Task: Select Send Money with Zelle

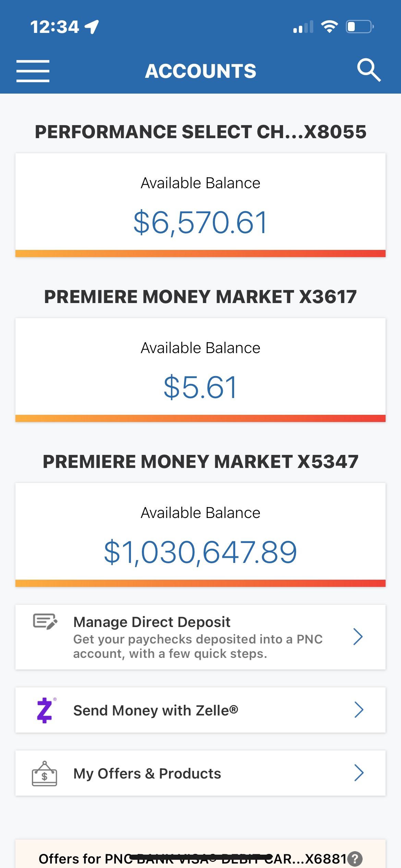Action: 156,710
